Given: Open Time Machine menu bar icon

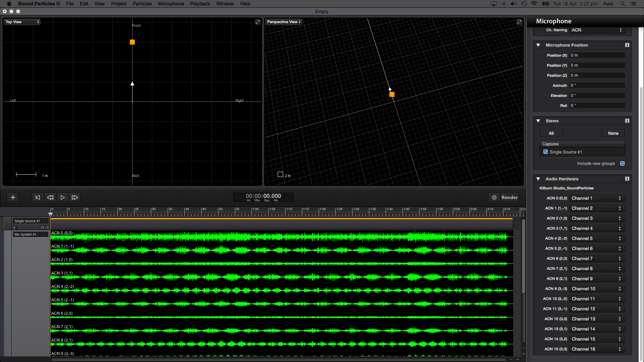Looking at the screenshot, I should point(524,4).
